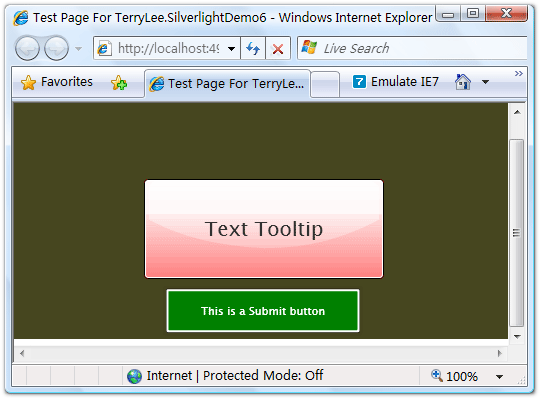540x398 pixels.
Task: Click the red Stop loading icon
Action: tap(278, 49)
